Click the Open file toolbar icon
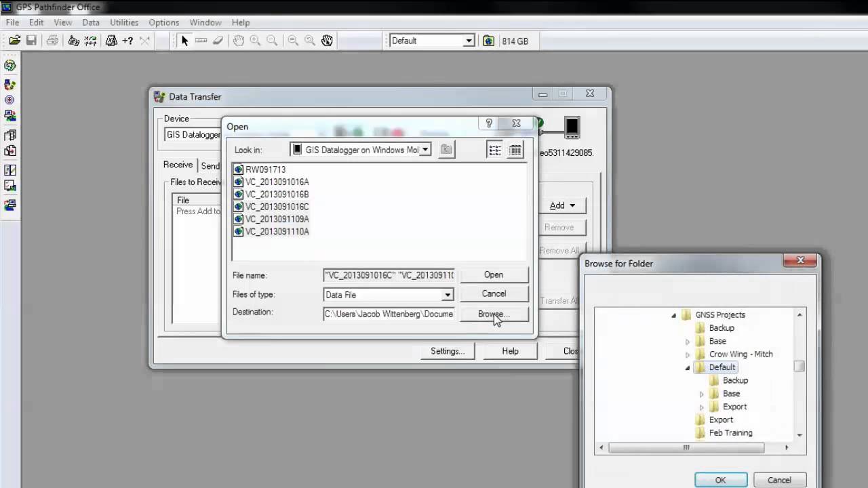Screen dimensions: 868x488 point(14,41)
